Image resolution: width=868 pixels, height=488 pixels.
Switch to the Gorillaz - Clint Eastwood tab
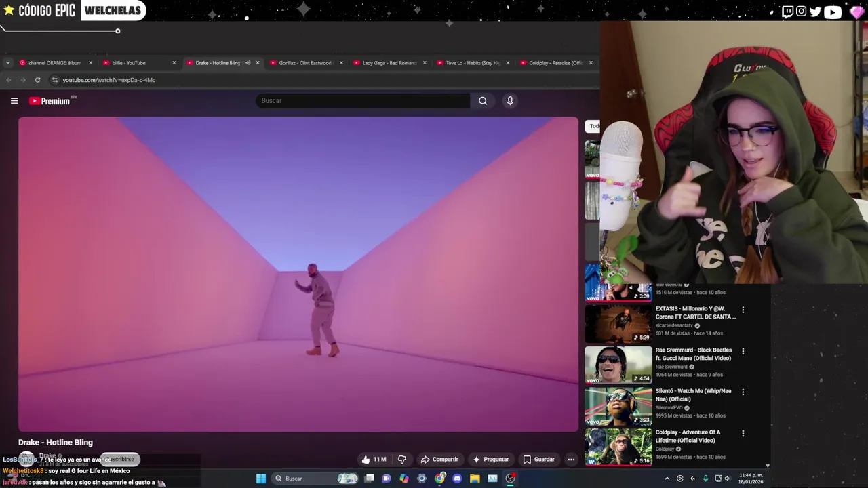click(304, 63)
